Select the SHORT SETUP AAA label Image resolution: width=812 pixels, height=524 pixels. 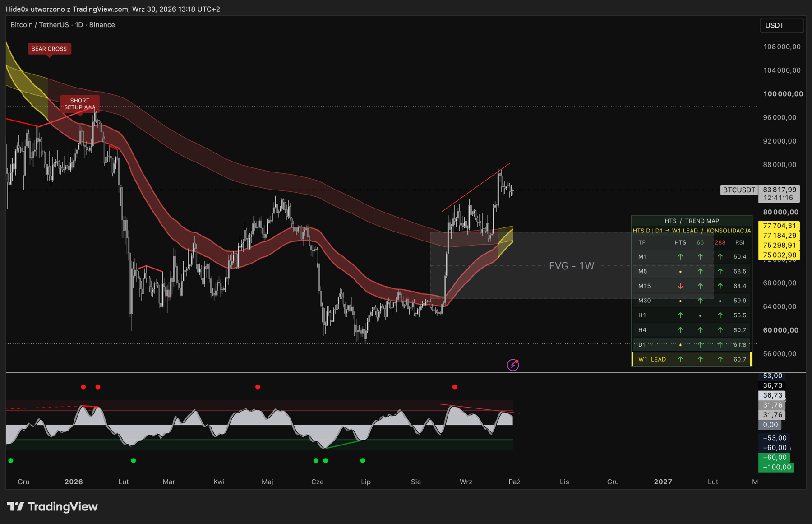(x=80, y=104)
